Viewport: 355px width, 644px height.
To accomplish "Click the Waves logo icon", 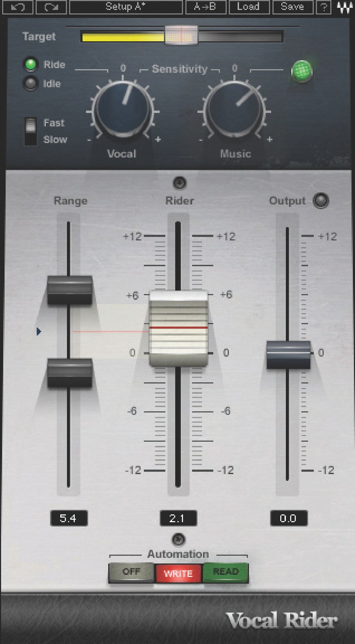I will (344, 7).
